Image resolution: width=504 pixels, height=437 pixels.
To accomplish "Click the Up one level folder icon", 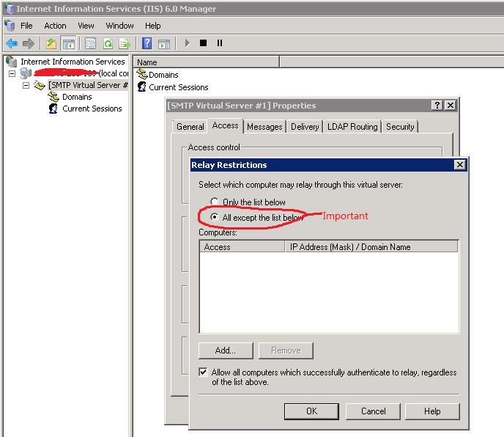I will click(x=51, y=43).
